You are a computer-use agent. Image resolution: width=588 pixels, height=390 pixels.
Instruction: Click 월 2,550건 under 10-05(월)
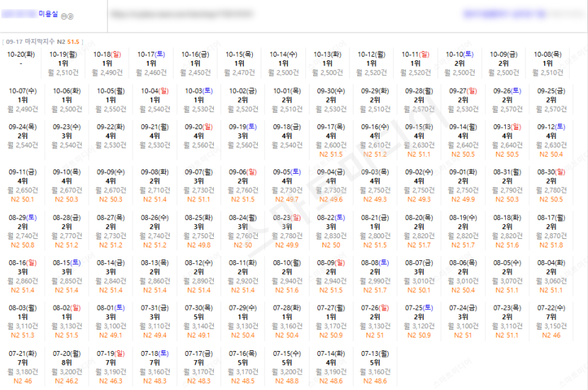pyautogui.click(x=111, y=109)
